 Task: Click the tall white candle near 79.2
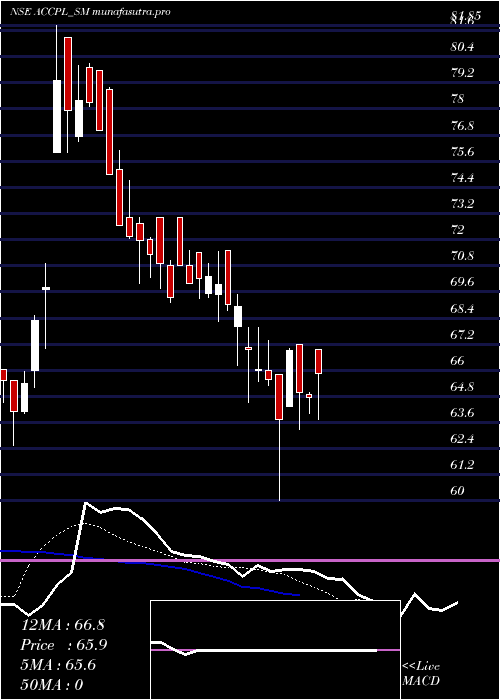click(57, 116)
